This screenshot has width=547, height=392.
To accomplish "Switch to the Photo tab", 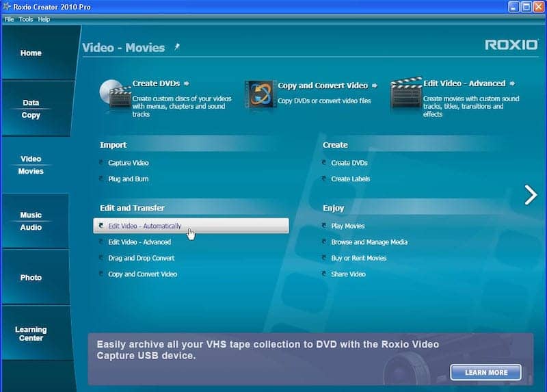I will click(35, 278).
